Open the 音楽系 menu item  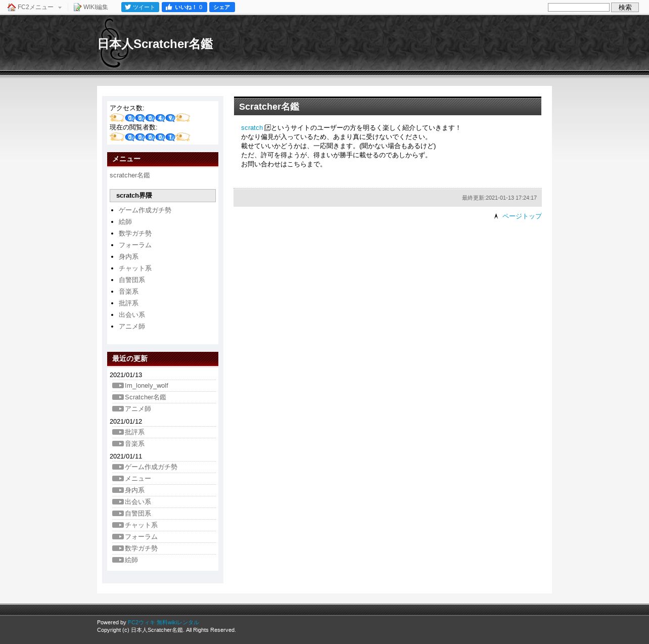point(128,292)
